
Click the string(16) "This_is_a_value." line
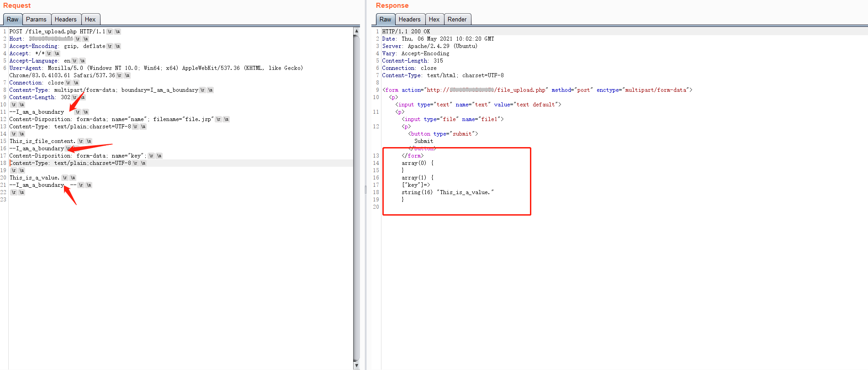point(448,192)
